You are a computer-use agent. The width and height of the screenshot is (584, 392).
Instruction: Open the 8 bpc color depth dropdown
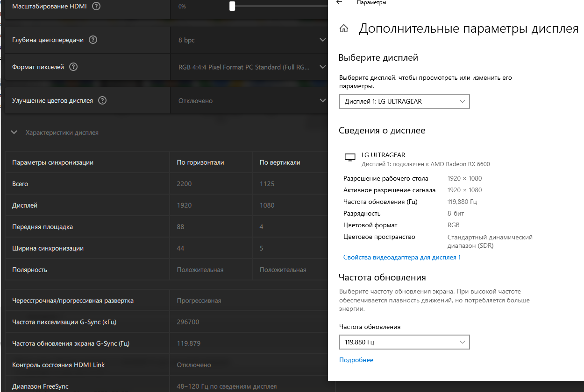(252, 40)
